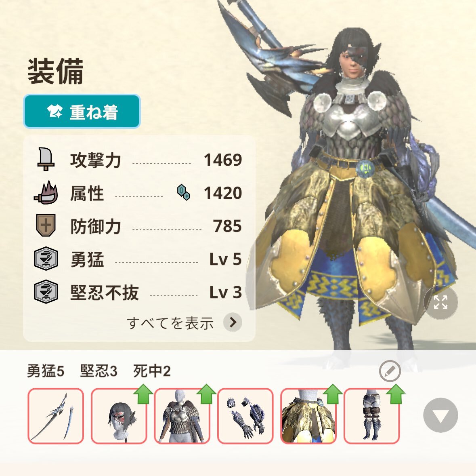Select the winged chest armor slot
Image resolution: width=476 pixels, height=476 pixels.
(x=182, y=416)
